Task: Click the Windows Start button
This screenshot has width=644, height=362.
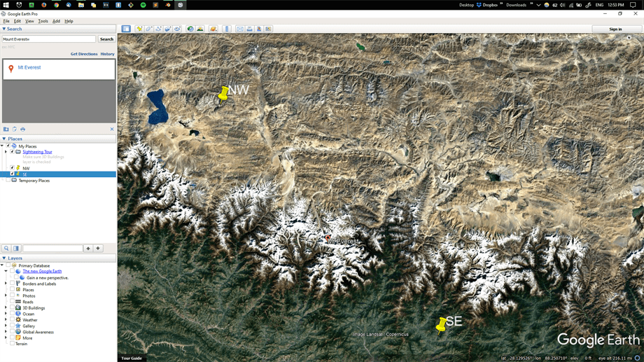Action: [x=6, y=5]
